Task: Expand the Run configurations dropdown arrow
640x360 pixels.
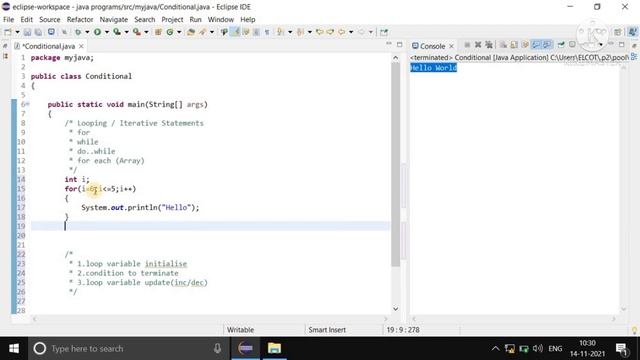Action: [107, 32]
